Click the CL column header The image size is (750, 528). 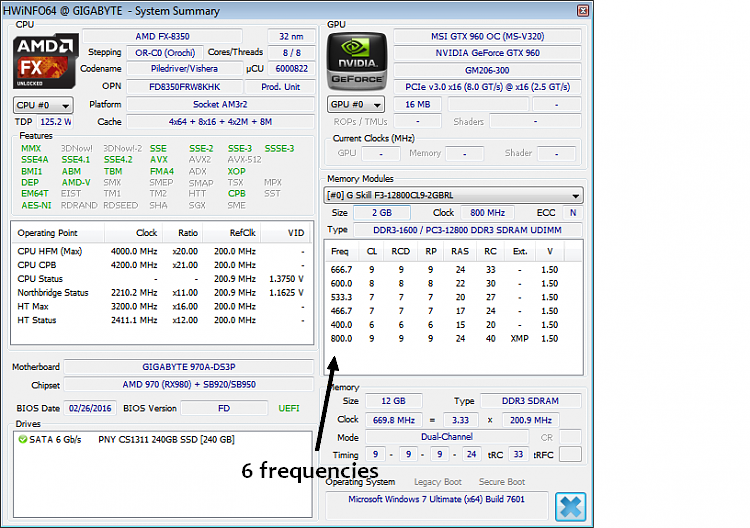pos(372,252)
